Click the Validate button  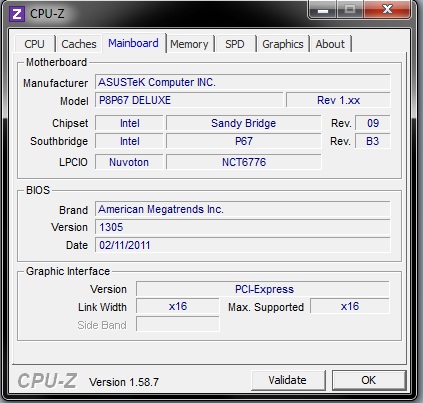tap(288, 380)
